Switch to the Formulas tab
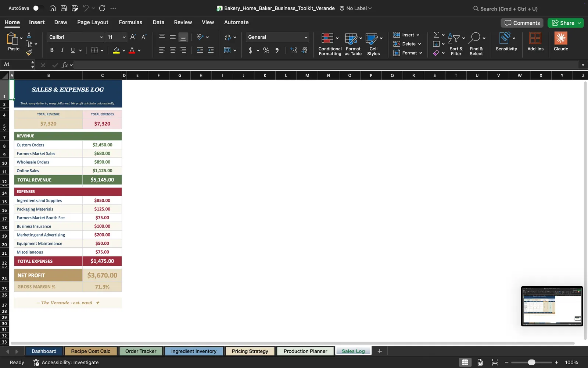The width and height of the screenshot is (588, 368). [130, 22]
